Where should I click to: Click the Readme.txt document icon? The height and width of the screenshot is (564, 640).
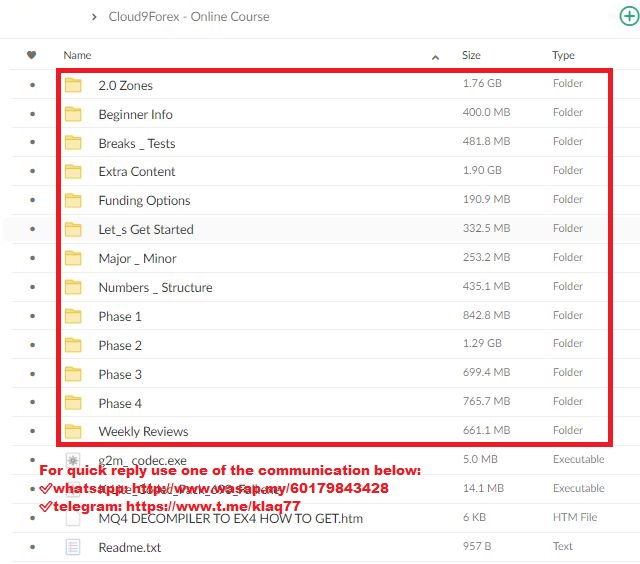point(73,547)
